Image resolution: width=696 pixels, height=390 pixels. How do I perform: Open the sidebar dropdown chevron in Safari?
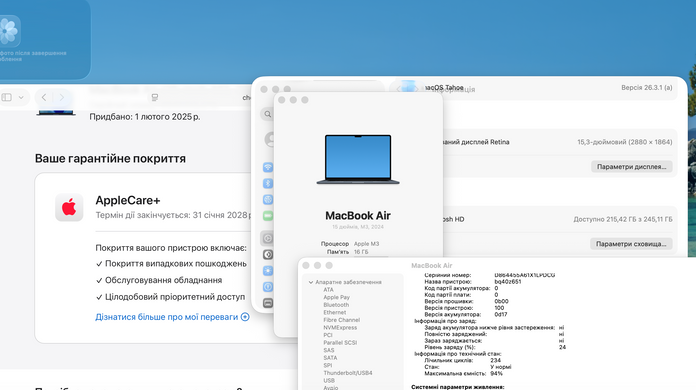[x=21, y=97]
